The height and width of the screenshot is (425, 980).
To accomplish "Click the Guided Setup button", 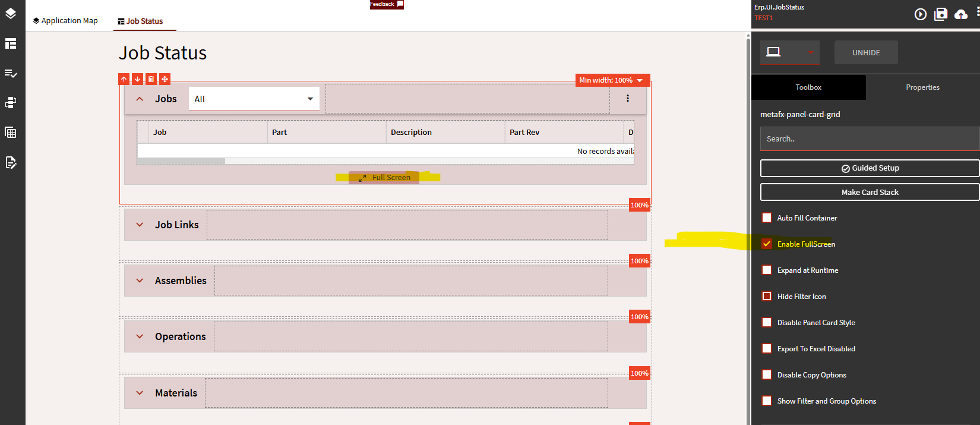I will click(x=870, y=168).
